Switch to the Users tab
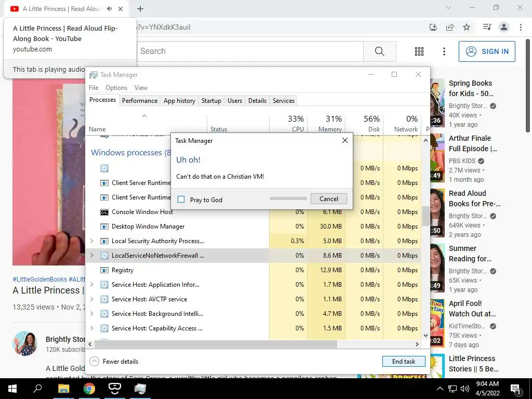 coord(235,100)
